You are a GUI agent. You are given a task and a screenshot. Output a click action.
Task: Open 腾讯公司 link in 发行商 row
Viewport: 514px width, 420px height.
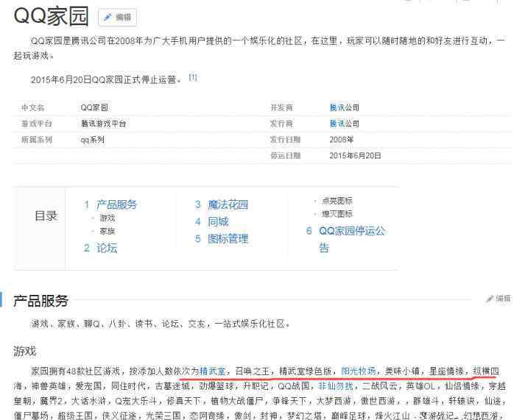click(x=344, y=124)
